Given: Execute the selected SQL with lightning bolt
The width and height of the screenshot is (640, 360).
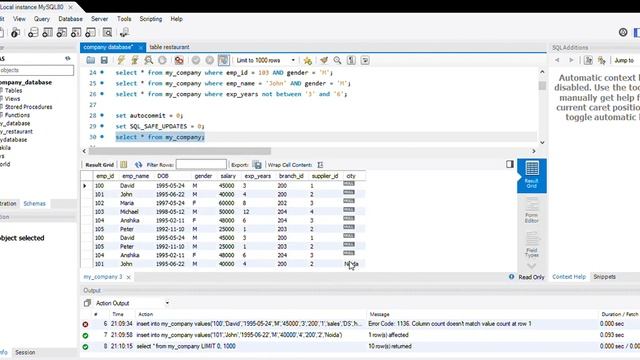Looking at the screenshot, I should (x=121, y=60).
